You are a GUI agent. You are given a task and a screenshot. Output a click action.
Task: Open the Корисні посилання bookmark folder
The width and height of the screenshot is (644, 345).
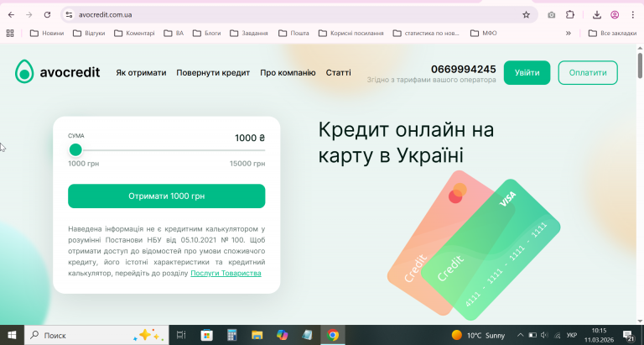[x=351, y=34]
